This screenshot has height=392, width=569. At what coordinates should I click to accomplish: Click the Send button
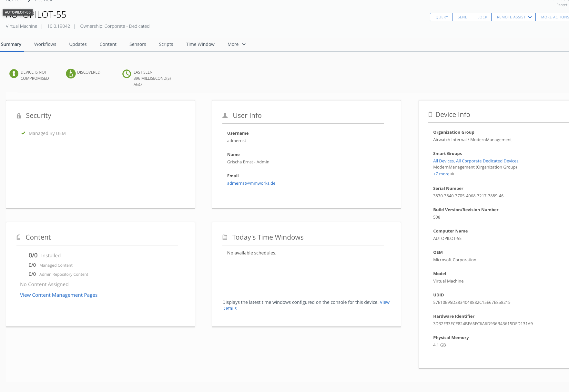pos(462,17)
